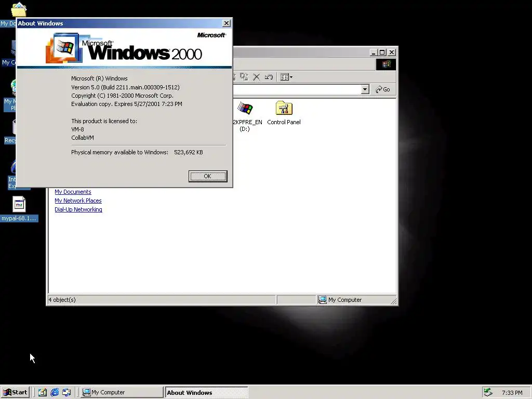Screen dimensions: 532x399
Task: Click the Undo toolbar icon
Action: click(x=269, y=77)
